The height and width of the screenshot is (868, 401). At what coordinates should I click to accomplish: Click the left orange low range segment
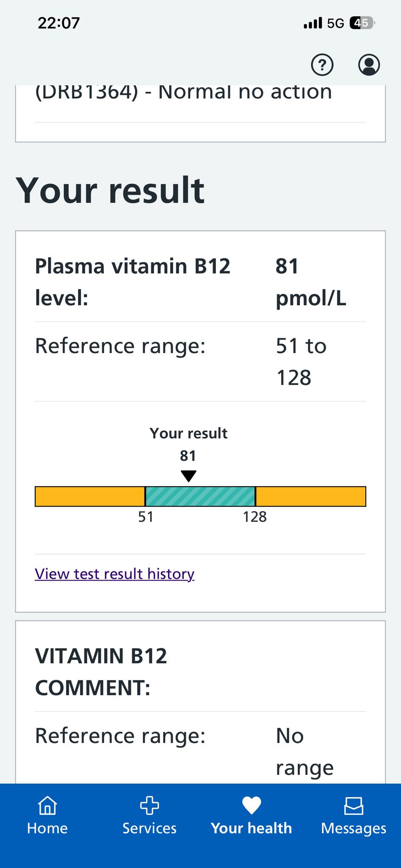pos(90,496)
